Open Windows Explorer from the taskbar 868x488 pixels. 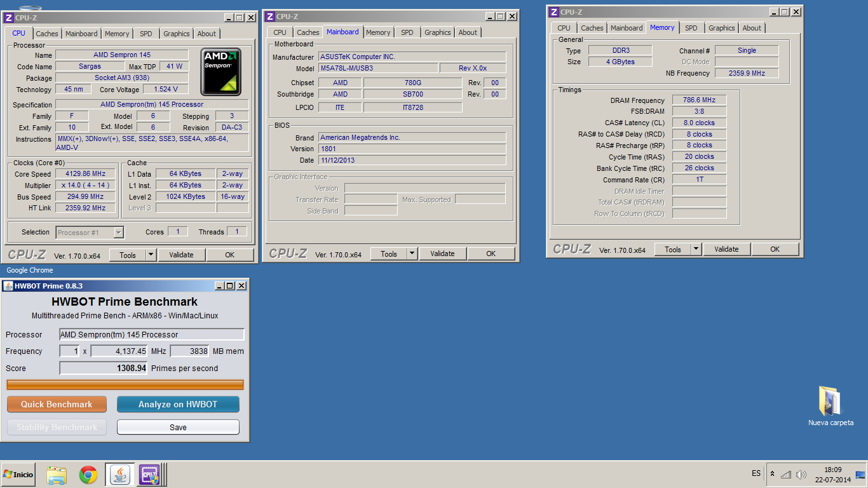(x=57, y=475)
